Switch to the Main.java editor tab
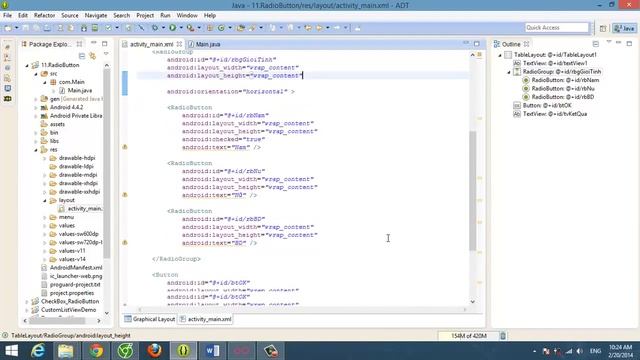The image size is (640, 360). 204,44
